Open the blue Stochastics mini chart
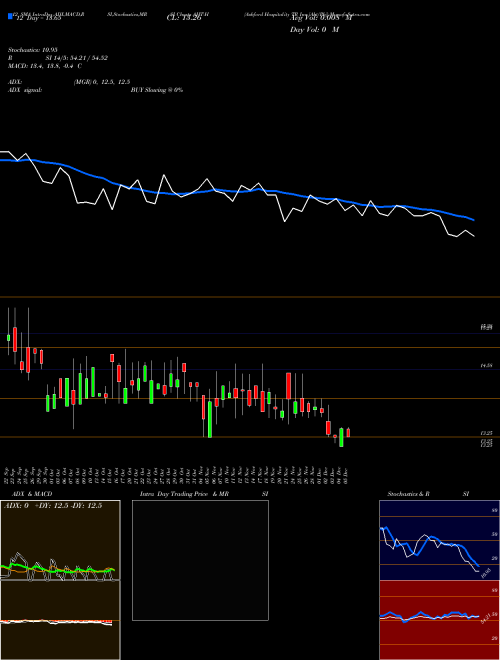 pos(439,540)
